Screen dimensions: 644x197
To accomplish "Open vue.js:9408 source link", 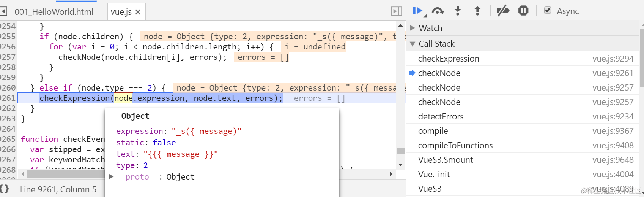I will pos(613,146).
